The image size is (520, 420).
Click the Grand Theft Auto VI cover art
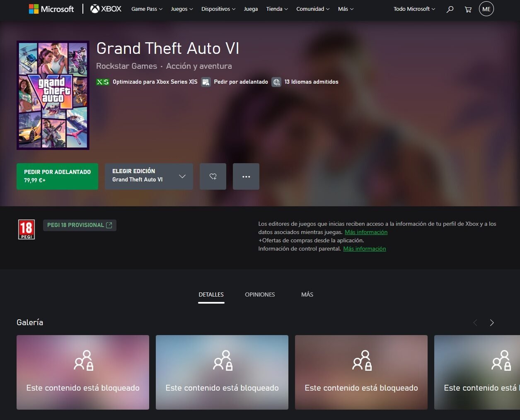pos(53,95)
